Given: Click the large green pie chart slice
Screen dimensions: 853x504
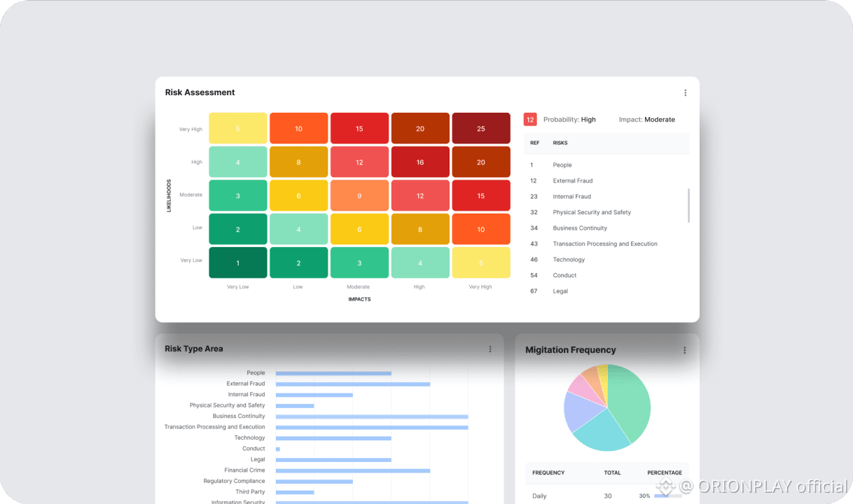Looking at the screenshot, I should pyautogui.click(x=632, y=399).
